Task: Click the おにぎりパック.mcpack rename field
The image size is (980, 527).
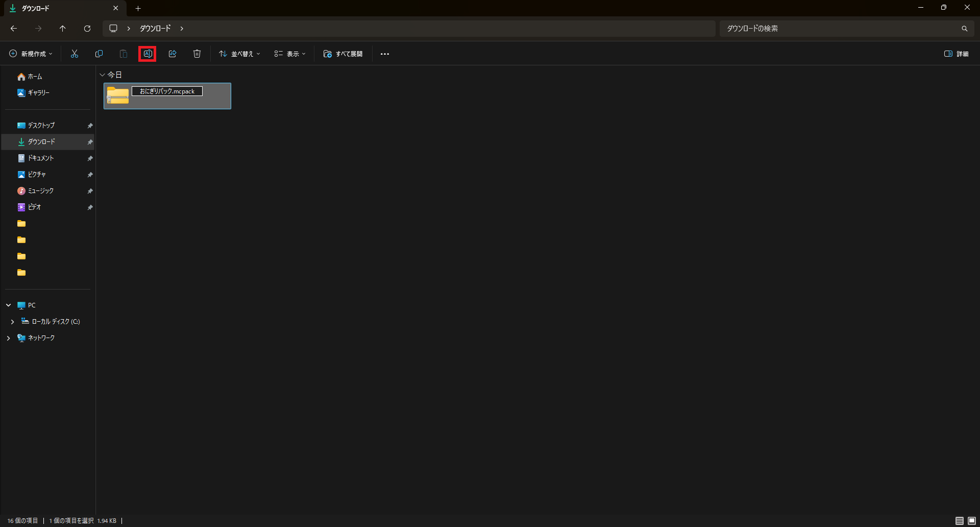Action: (167, 91)
